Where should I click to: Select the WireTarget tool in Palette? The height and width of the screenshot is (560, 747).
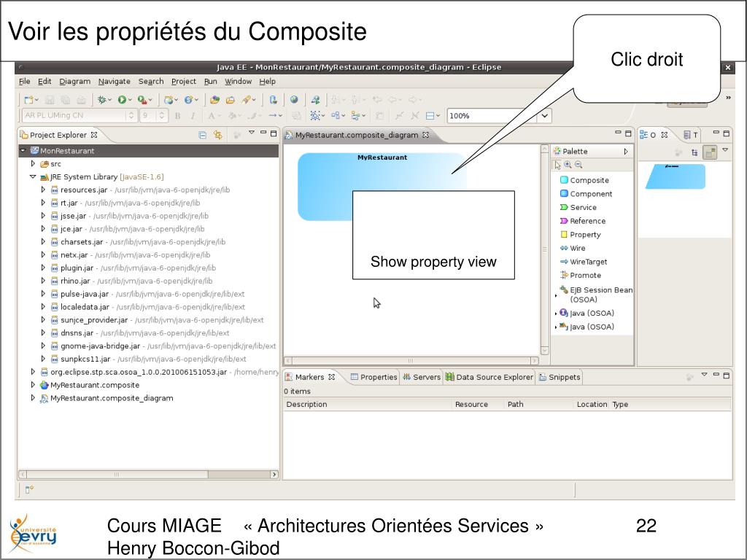[x=584, y=262]
